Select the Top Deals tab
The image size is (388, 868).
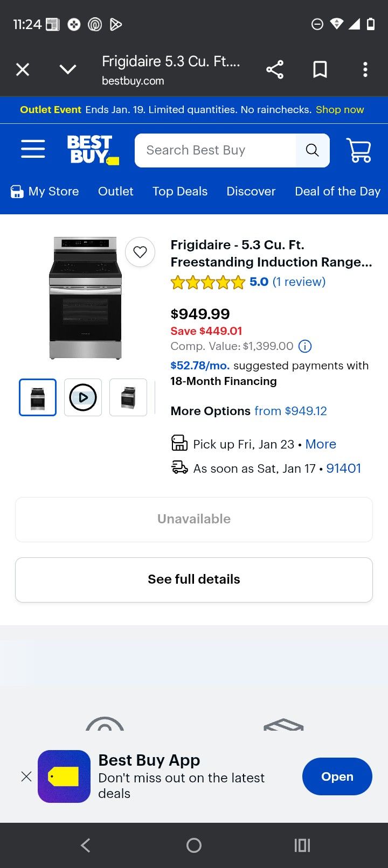coord(180,191)
